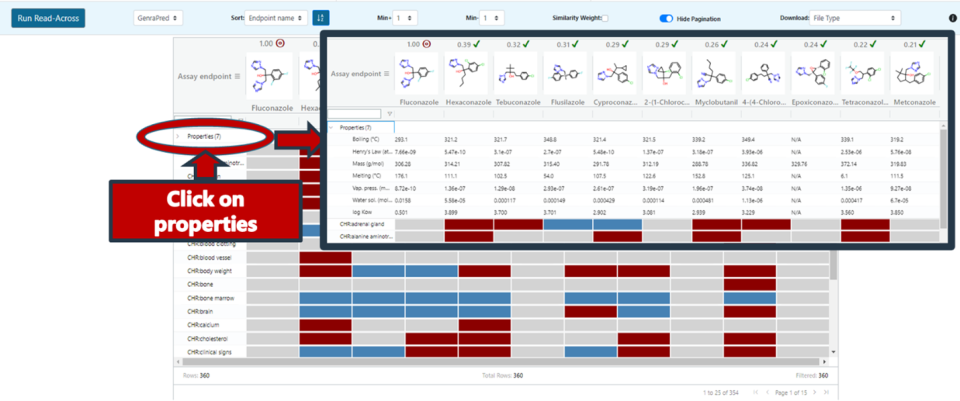
Task: Toggle the checkmark above Tetraconazol...
Action: (x=871, y=44)
